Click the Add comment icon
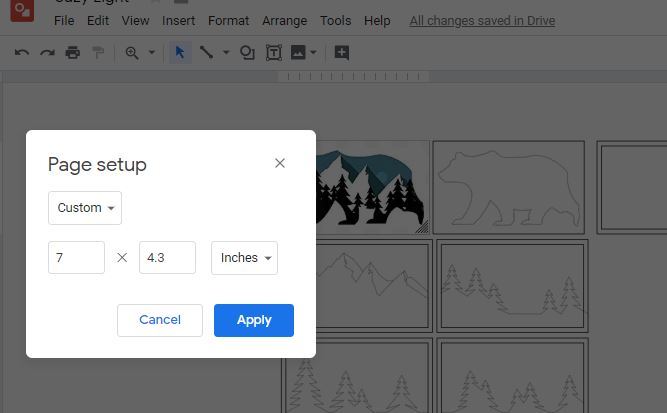The image size is (667, 413). [x=342, y=53]
